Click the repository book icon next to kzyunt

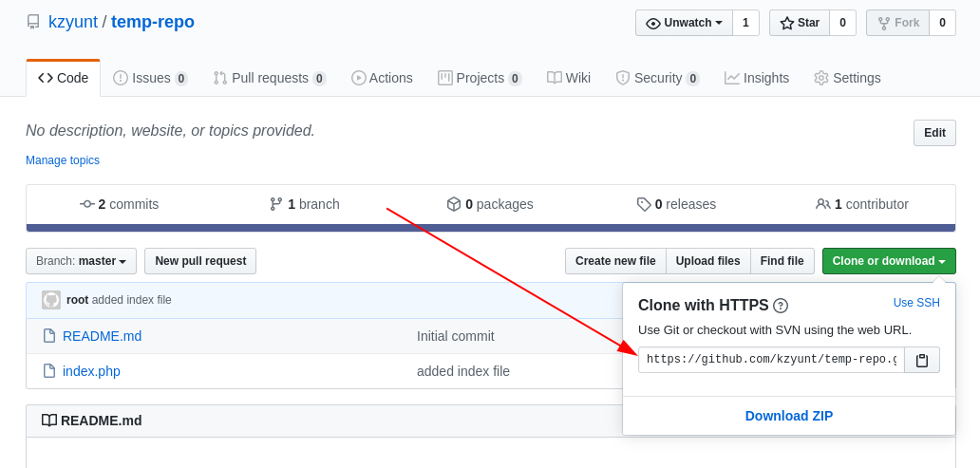click(33, 23)
